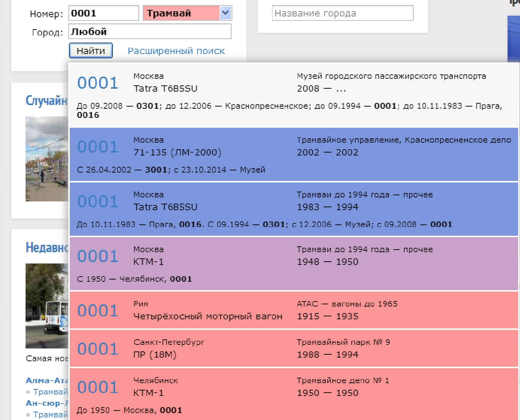Open the random photo thumbnail under Случайн

click(47, 159)
